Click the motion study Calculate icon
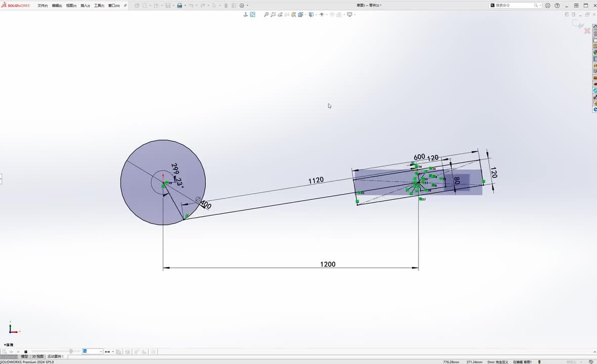This screenshot has height=364, width=597. [x=4, y=352]
